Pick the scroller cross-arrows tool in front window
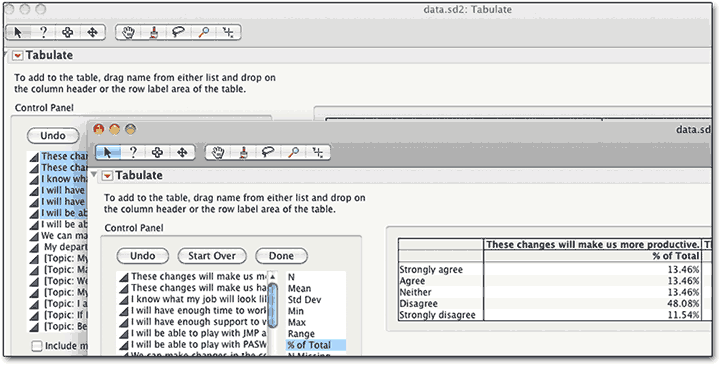 pyautogui.click(x=182, y=152)
